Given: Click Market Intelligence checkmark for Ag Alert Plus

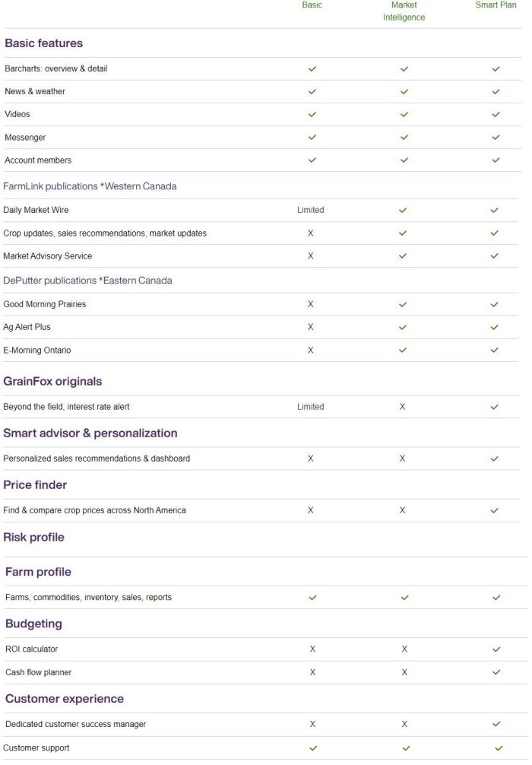Looking at the screenshot, I should pos(403,327).
